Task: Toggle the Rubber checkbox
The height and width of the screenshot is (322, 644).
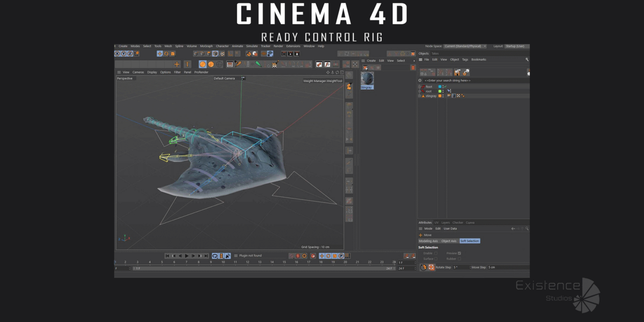Action: pos(459,259)
